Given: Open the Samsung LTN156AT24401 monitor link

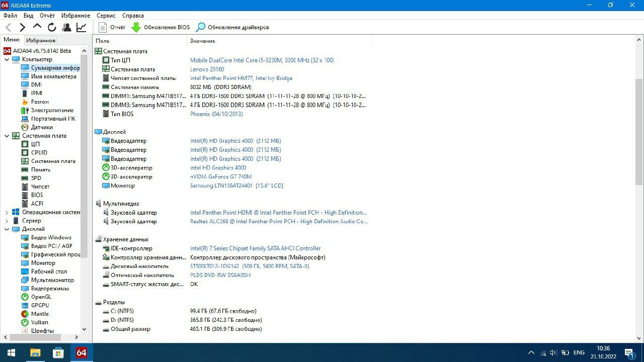Looking at the screenshot, I should point(236,186).
